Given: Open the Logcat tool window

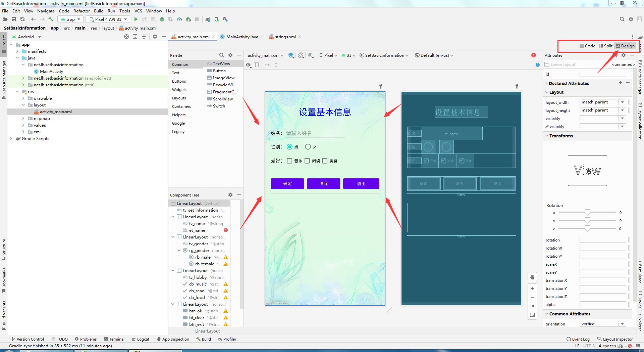Looking at the screenshot, I should click(140, 339).
